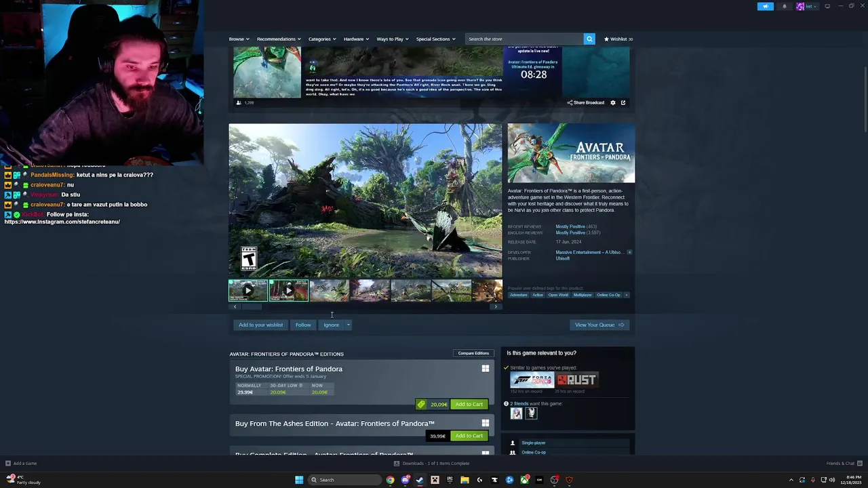Click Windows platform icon on Buy Avatar edition
The width and height of the screenshot is (868, 488).
485,369
